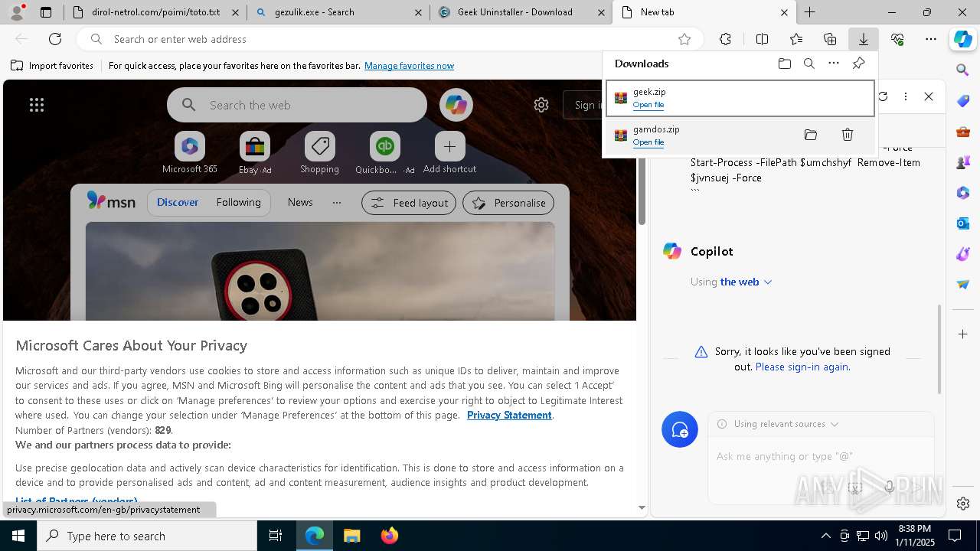Click Feed layout button

point(409,203)
